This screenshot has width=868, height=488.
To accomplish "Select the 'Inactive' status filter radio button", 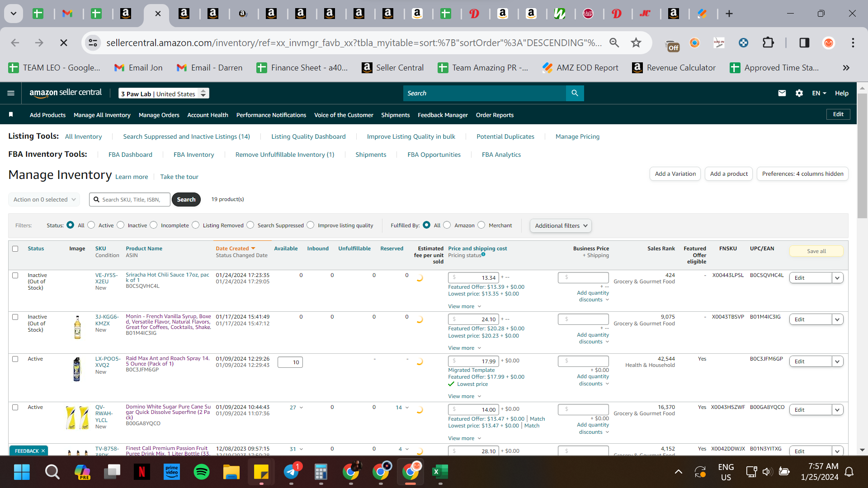I will [121, 225].
